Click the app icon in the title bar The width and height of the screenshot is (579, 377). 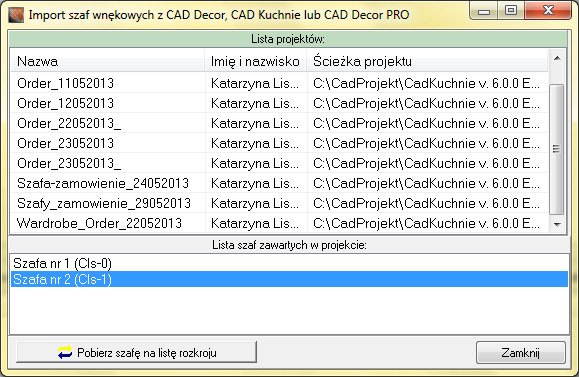16,15
